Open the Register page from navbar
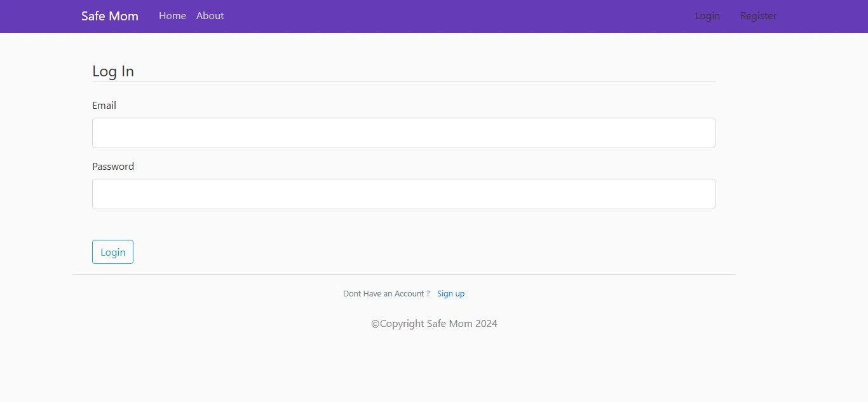This screenshot has width=868, height=402. [x=758, y=16]
